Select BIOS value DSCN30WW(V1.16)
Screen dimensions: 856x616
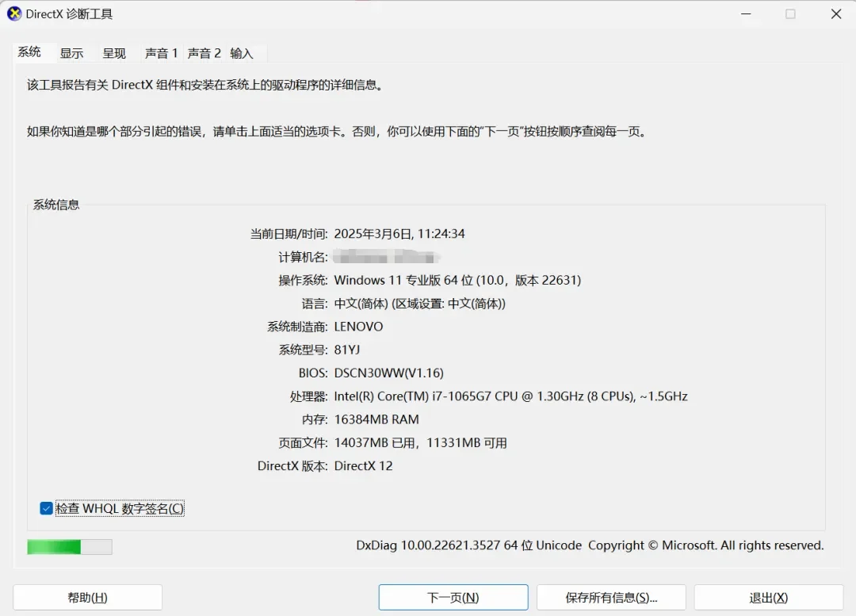(x=388, y=373)
